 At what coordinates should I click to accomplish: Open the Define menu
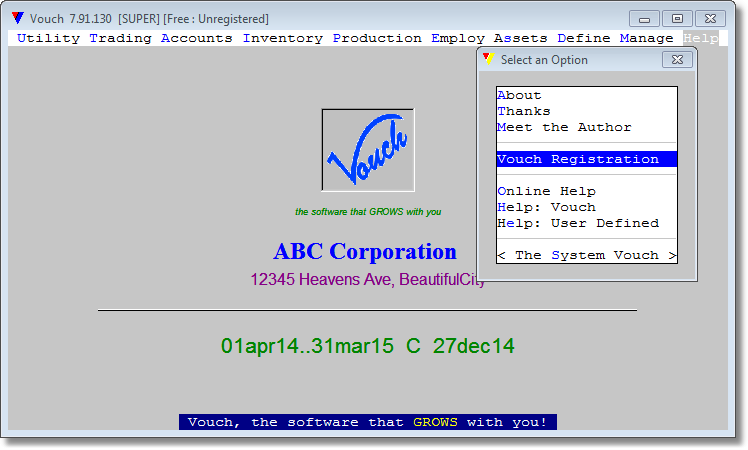click(583, 38)
